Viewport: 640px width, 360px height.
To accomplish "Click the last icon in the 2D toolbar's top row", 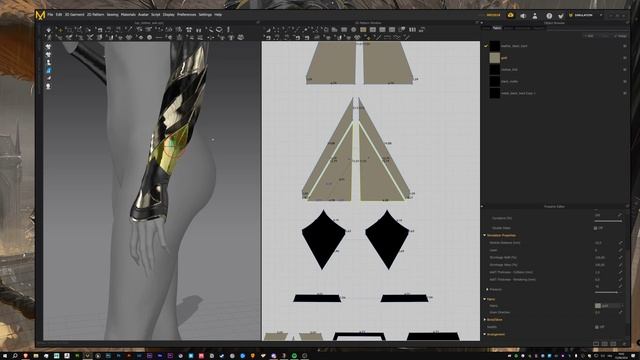I will point(422,30).
